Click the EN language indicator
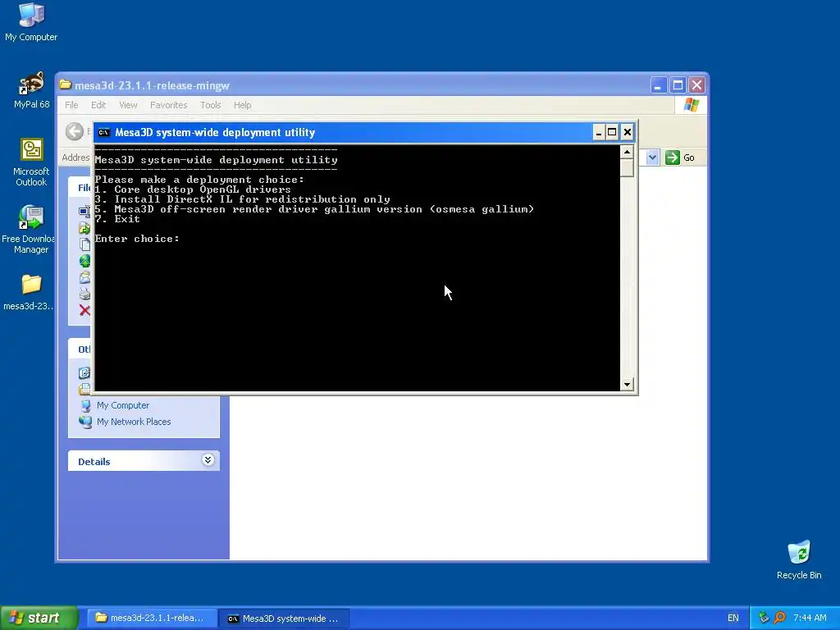 (733, 618)
